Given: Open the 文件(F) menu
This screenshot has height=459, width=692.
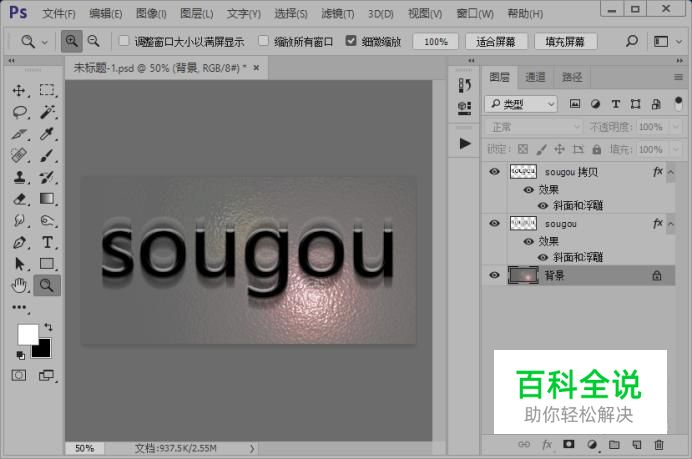Looking at the screenshot, I should (59, 14).
